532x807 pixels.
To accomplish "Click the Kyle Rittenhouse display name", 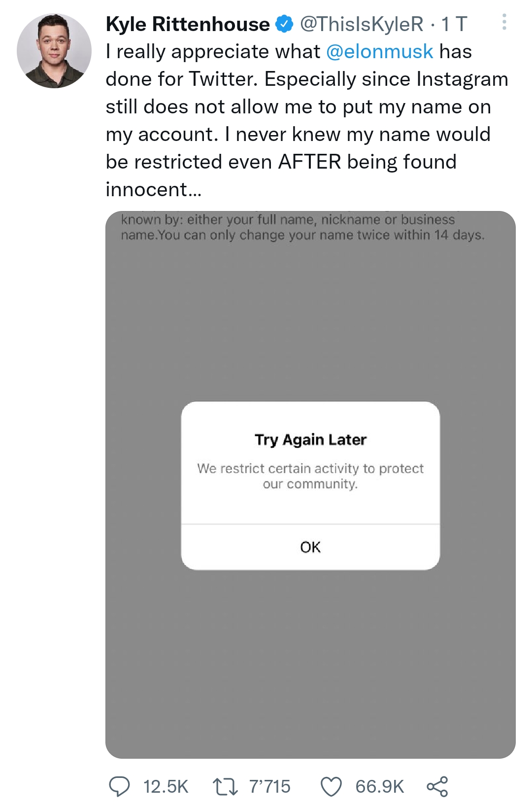I will click(x=188, y=24).
